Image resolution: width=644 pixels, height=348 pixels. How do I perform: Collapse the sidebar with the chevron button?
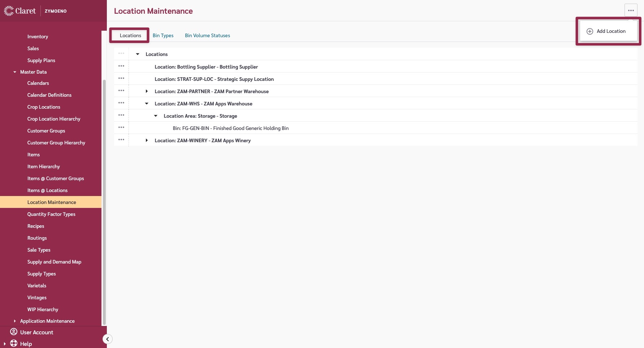click(x=107, y=339)
